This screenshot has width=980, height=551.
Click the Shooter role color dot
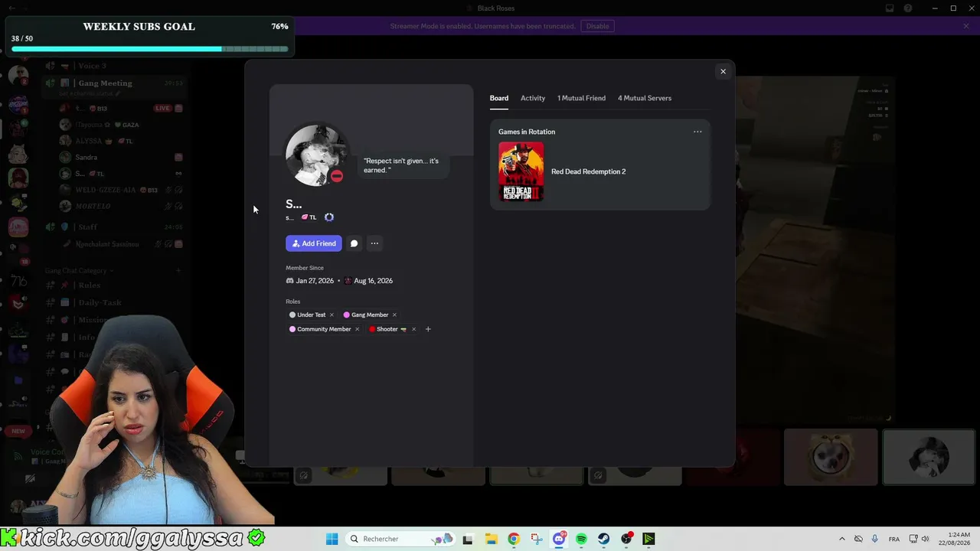pos(372,329)
